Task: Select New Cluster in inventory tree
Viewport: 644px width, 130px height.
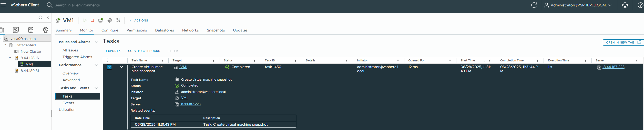Action: (31, 51)
